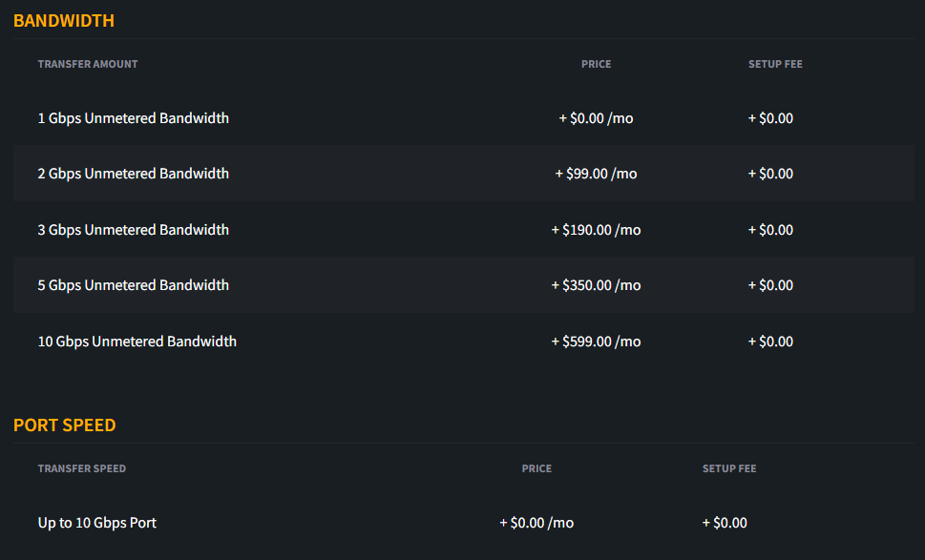
Task: Click the PORT SPEED section heading
Action: [64, 425]
